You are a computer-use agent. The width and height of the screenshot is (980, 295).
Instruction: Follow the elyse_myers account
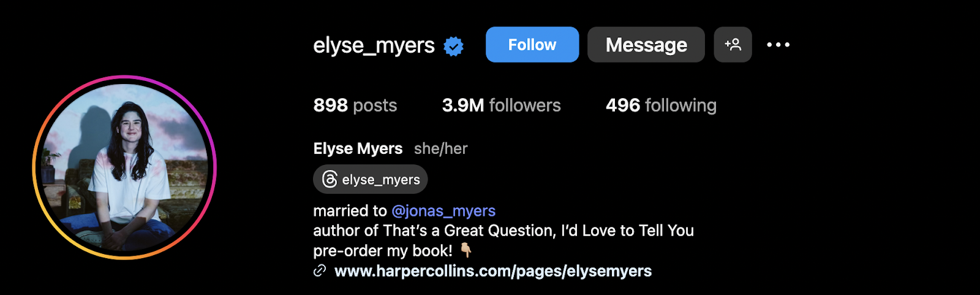click(x=532, y=44)
